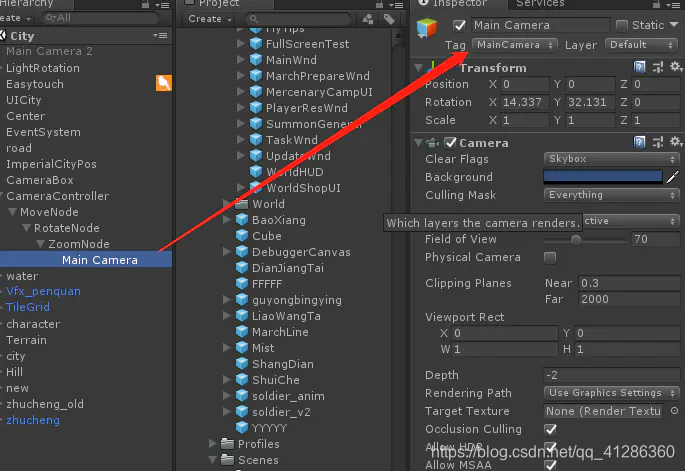Open the Static dropdown arrow
685x471 pixels.
674,24
